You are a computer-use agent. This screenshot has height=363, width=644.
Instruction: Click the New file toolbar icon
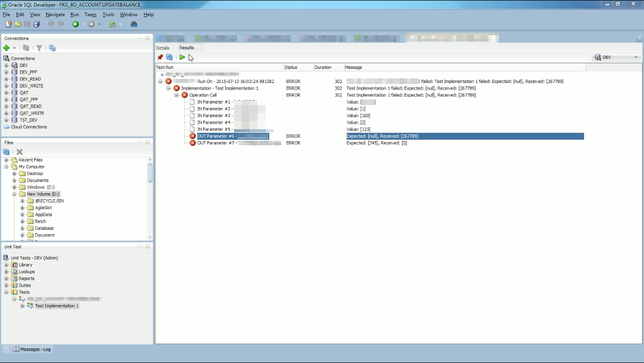9,24
